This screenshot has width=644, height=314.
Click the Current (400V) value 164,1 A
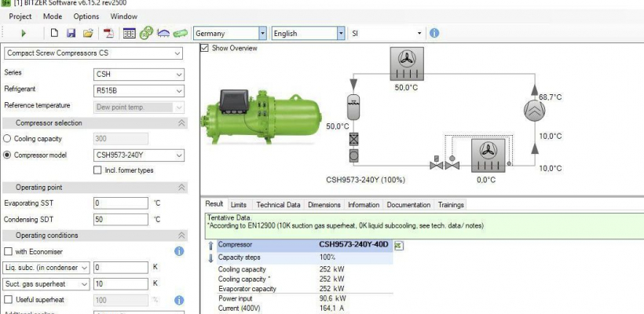tap(332, 309)
